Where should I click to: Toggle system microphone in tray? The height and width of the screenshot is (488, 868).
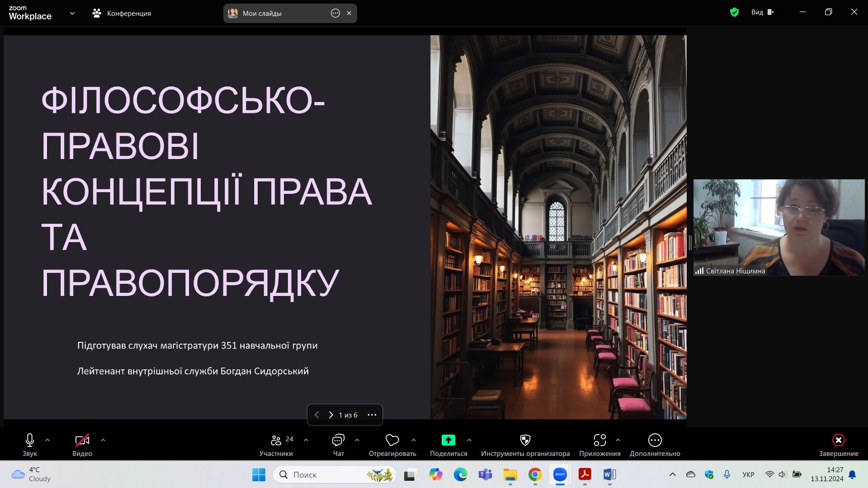[727, 474]
